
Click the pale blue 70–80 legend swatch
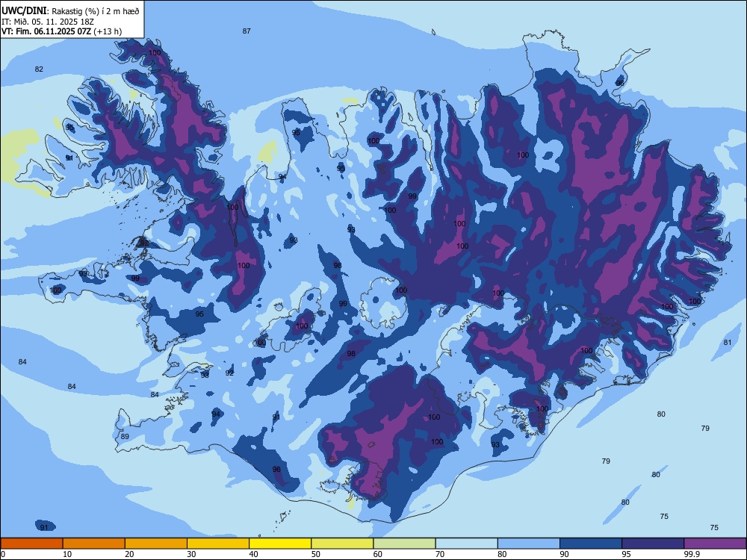pyautogui.click(x=466, y=544)
